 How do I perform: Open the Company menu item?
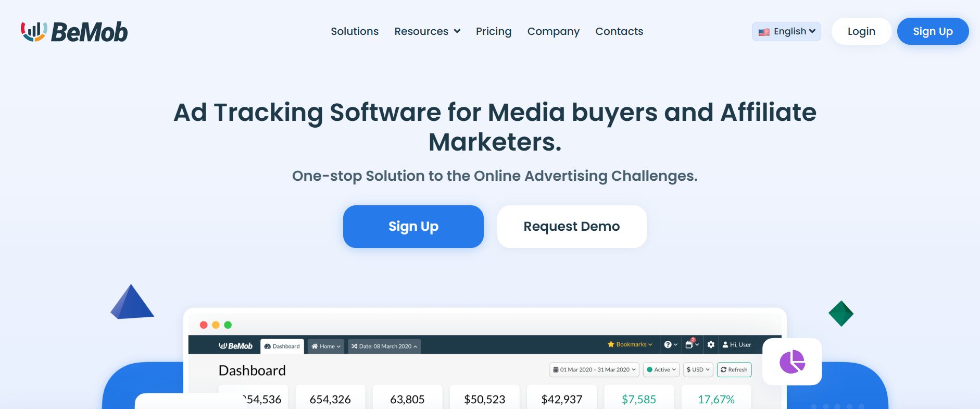click(x=553, y=31)
